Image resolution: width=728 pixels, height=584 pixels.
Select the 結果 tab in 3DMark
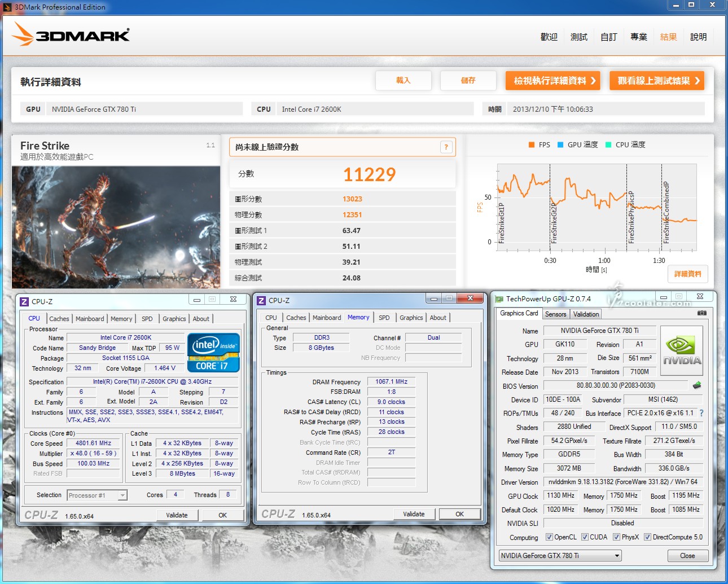(x=669, y=37)
